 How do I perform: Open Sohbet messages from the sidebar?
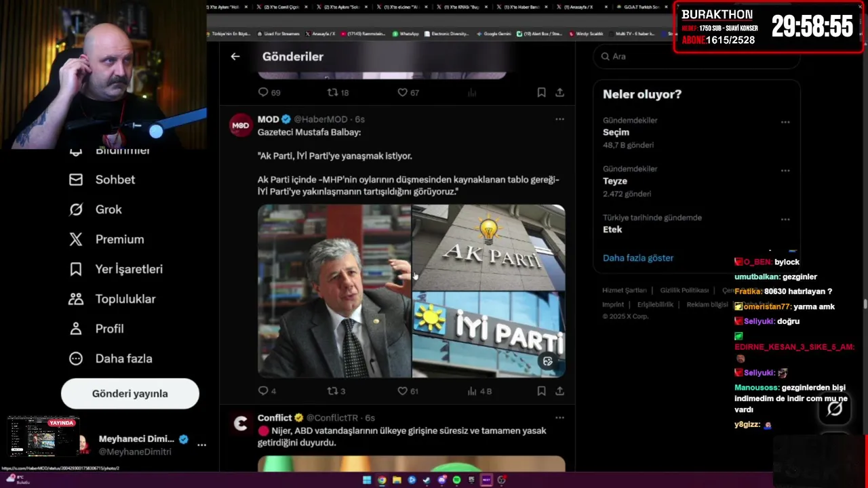pyautogui.click(x=102, y=180)
